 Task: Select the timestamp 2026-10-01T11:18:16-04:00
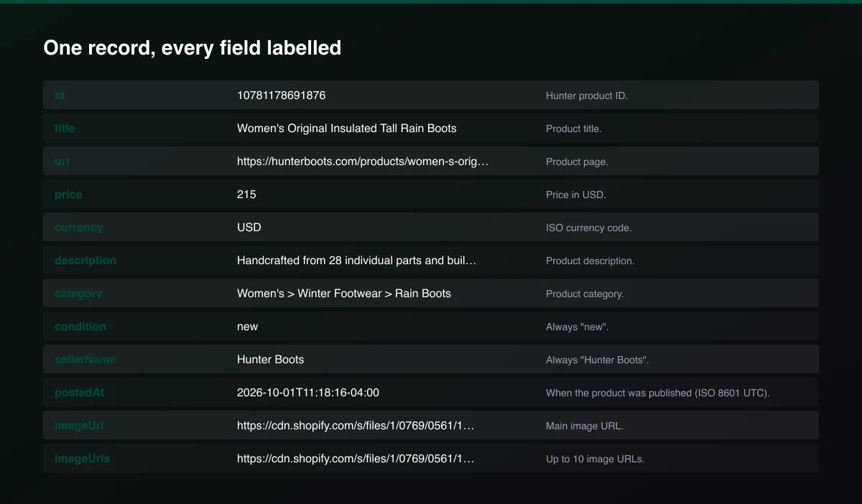[x=308, y=392]
